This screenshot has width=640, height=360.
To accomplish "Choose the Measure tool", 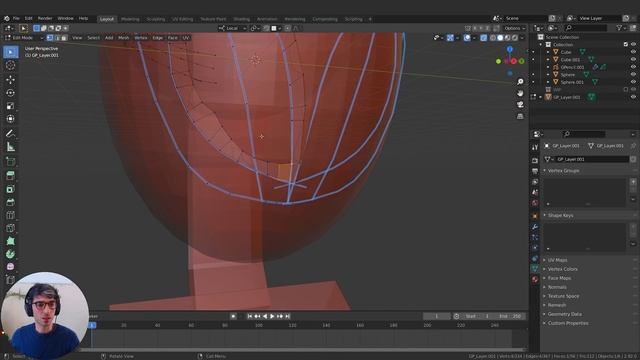I will (11, 147).
